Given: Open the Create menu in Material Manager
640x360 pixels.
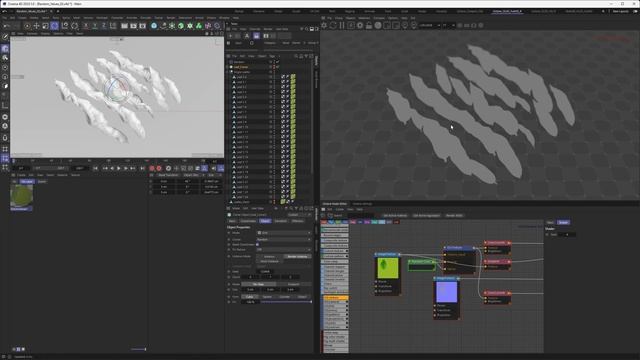Looking at the screenshot, I should 21,175.
